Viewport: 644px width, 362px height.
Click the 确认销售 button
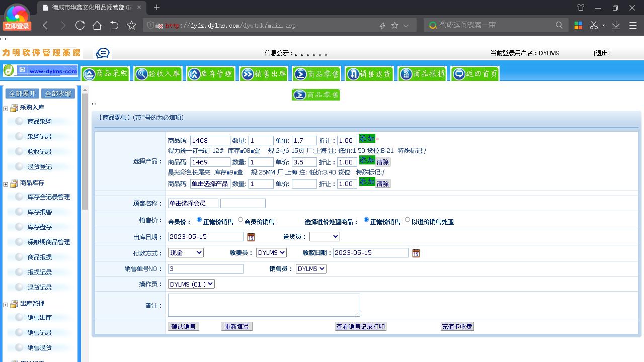(183, 326)
